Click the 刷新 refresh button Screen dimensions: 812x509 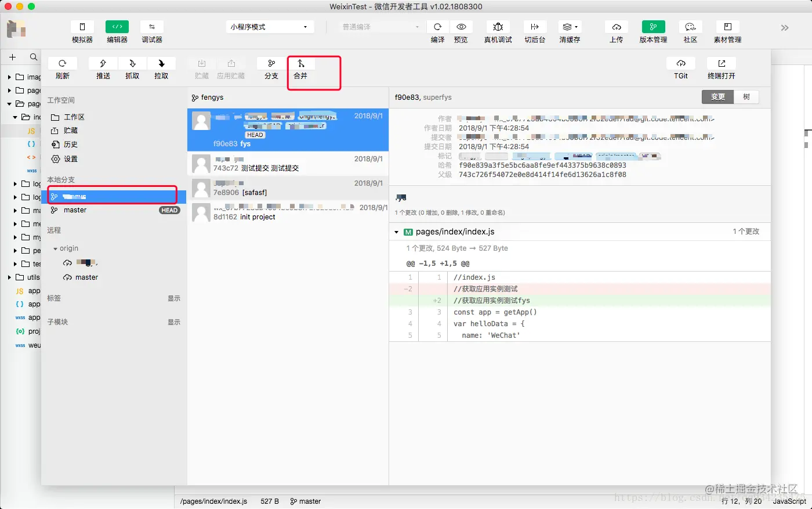(63, 63)
